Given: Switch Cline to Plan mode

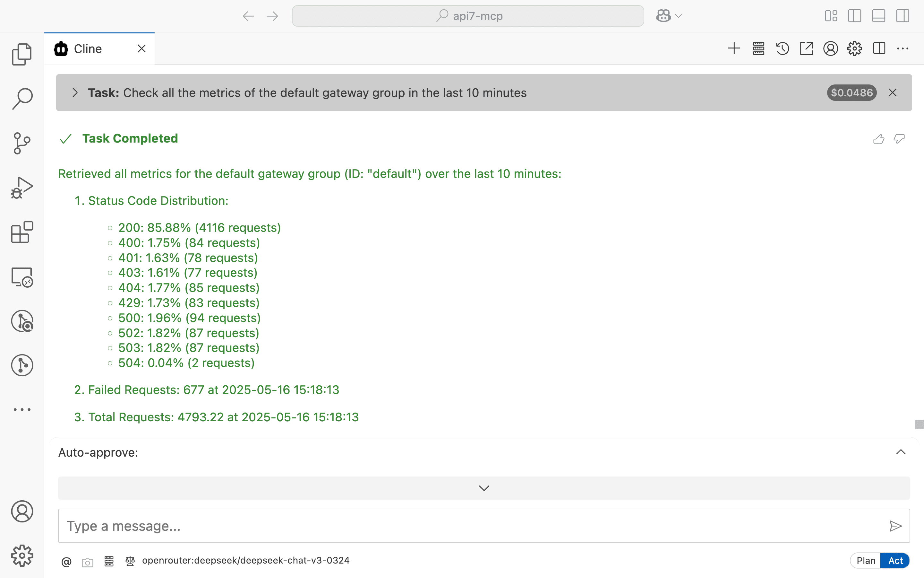Looking at the screenshot, I should click(866, 560).
